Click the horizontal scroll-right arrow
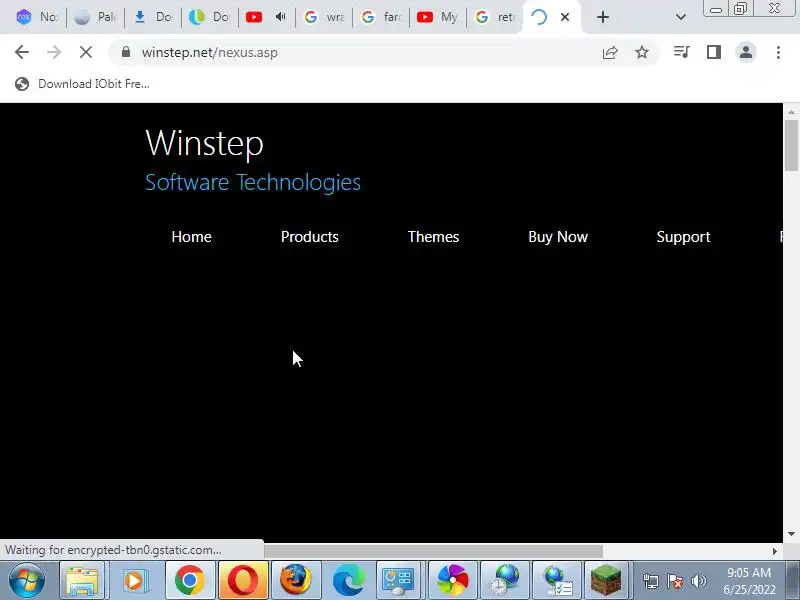This screenshot has height=600, width=800. [774, 551]
